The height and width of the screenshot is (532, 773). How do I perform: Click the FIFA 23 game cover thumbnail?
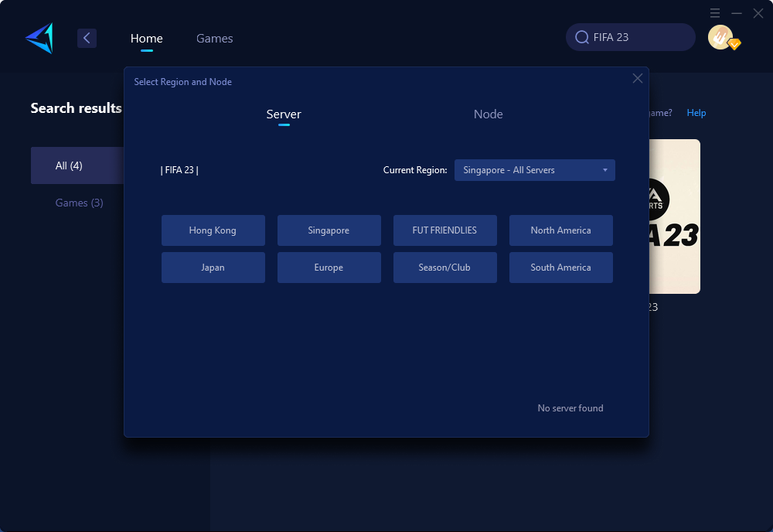pyautogui.click(x=674, y=217)
